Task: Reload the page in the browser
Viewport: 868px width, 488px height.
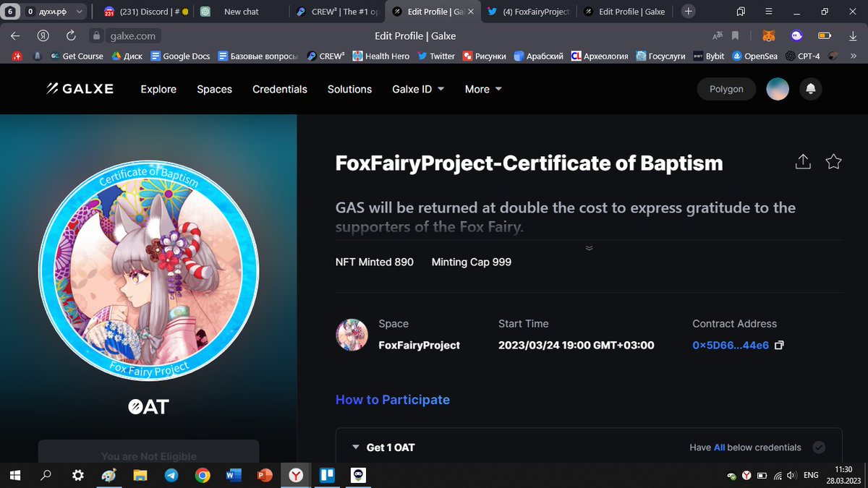Action: pos(71,35)
